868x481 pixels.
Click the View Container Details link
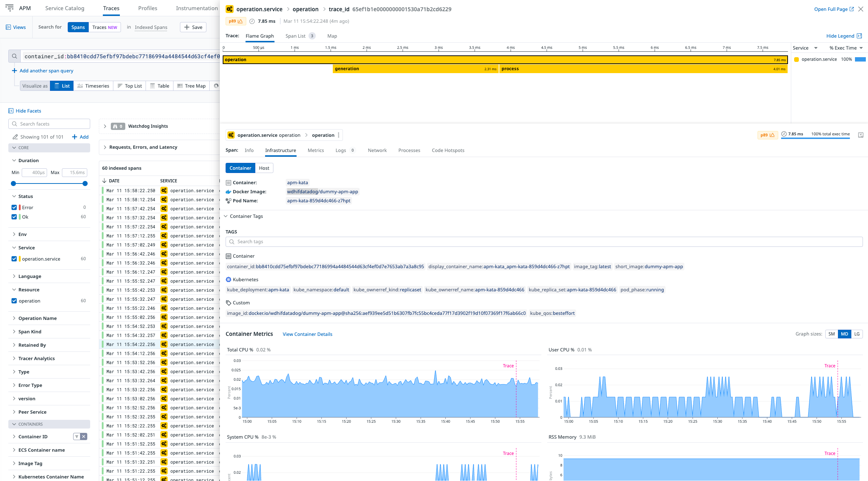point(307,334)
